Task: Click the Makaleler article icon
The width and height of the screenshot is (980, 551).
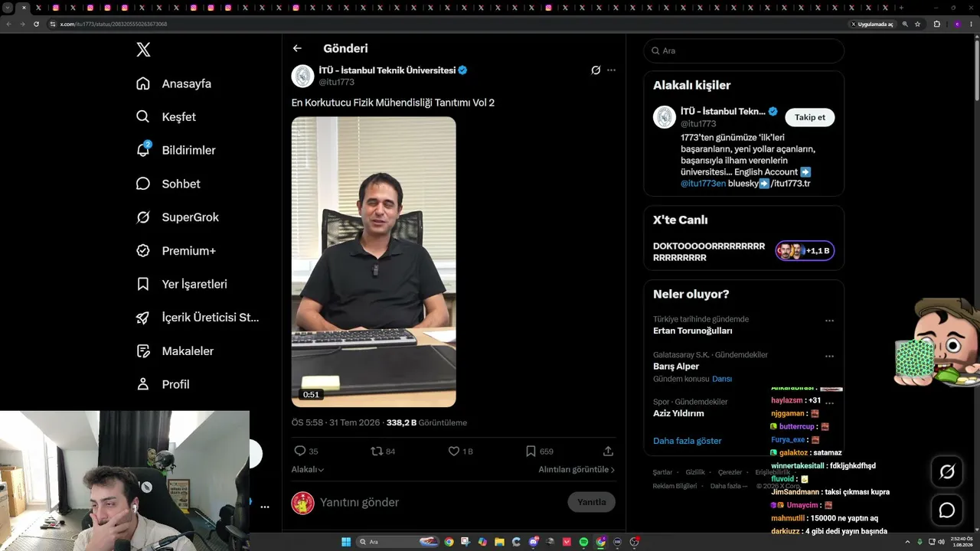Action: tap(143, 350)
